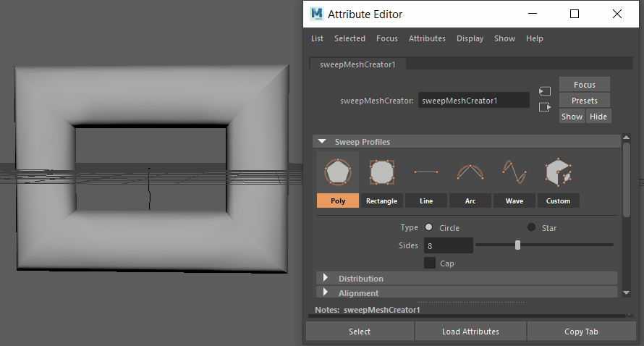This screenshot has height=346, width=644.
Task: Select the Rectangle sweep profile icon
Action: pyautogui.click(x=381, y=172)
